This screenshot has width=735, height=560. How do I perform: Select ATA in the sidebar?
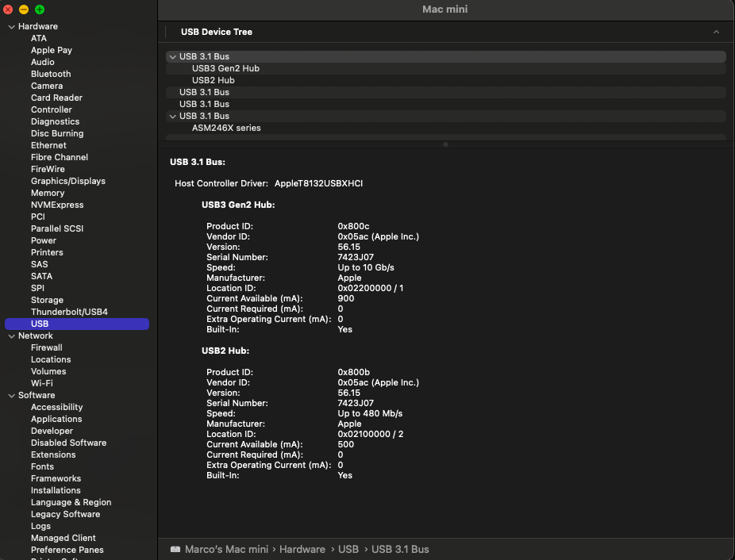(x=38, y=38)
